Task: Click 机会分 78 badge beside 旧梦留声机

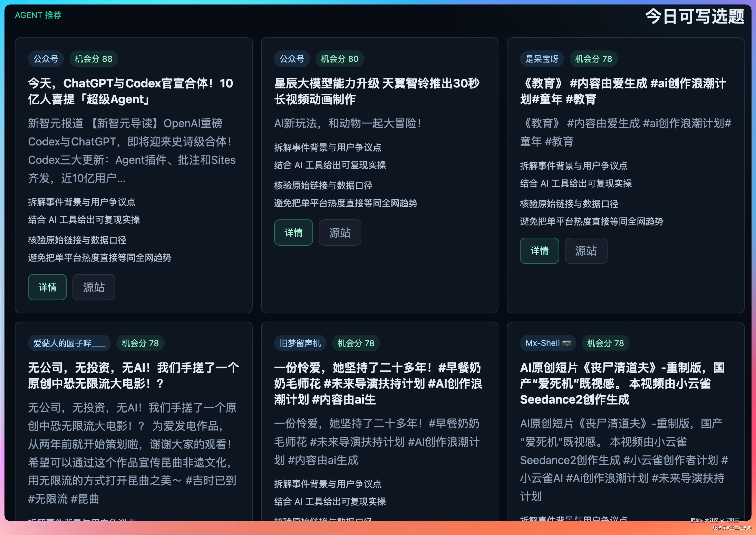Action: click(356, 343)
